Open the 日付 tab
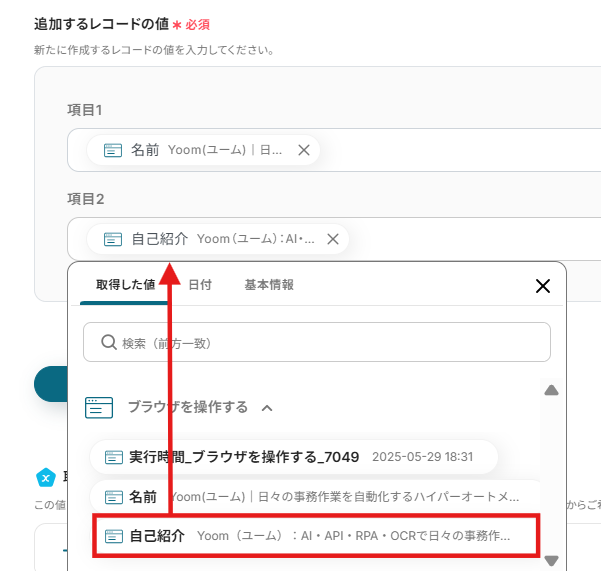 pos(200,285)
